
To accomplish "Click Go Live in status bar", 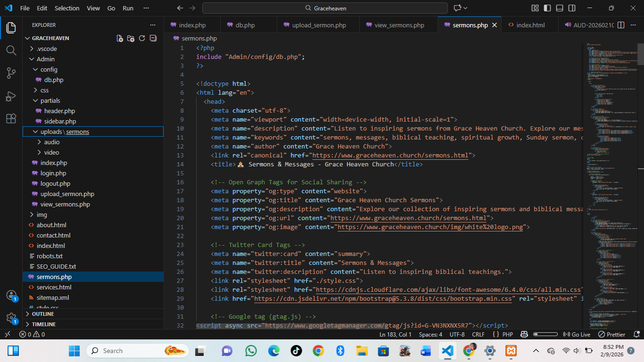I will pos(577,334).
